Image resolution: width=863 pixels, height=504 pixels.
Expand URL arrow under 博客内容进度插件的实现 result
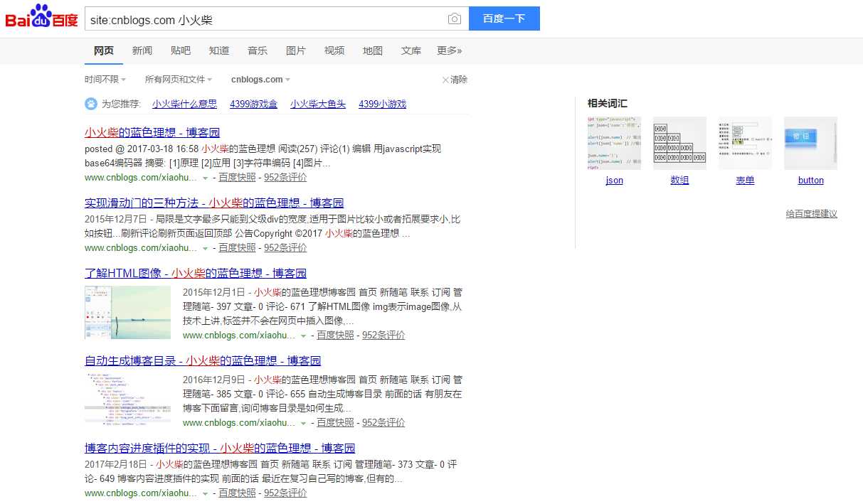206,493
